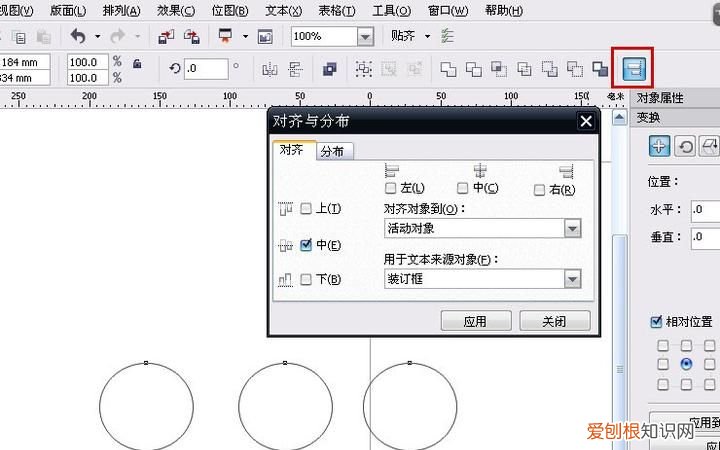Open the 排列(A) menu
This screenshot has width=720, height=450.
click(122, 11)
